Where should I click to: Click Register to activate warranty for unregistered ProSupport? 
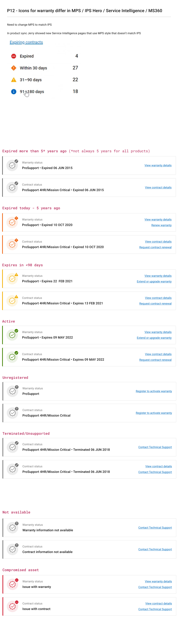[x=154, y=391]
